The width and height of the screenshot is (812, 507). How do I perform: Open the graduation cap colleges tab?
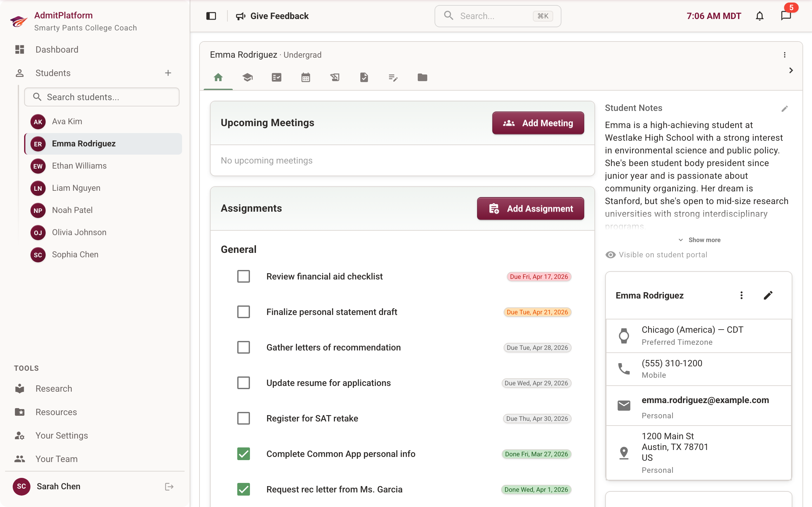point(247,77)
